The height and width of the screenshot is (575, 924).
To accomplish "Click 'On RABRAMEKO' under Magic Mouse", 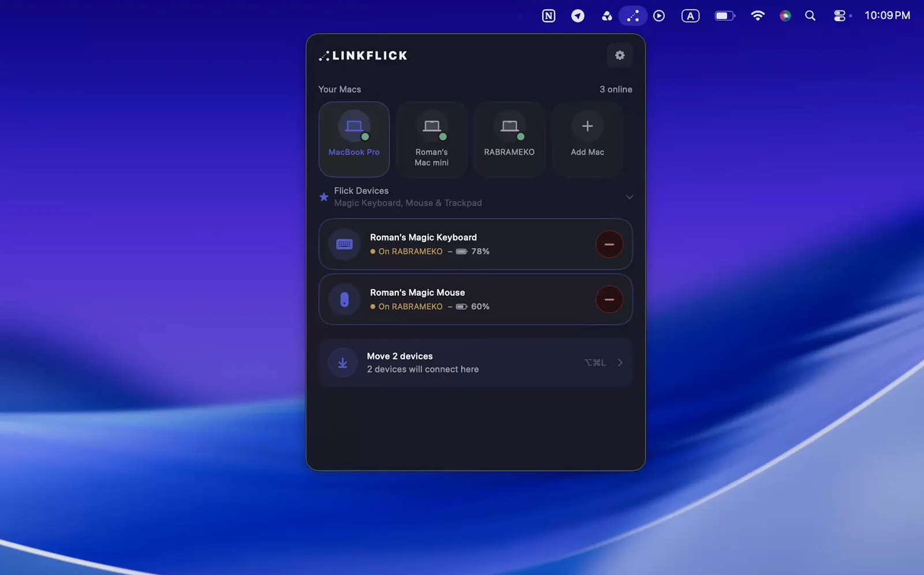I will (410, 306).
